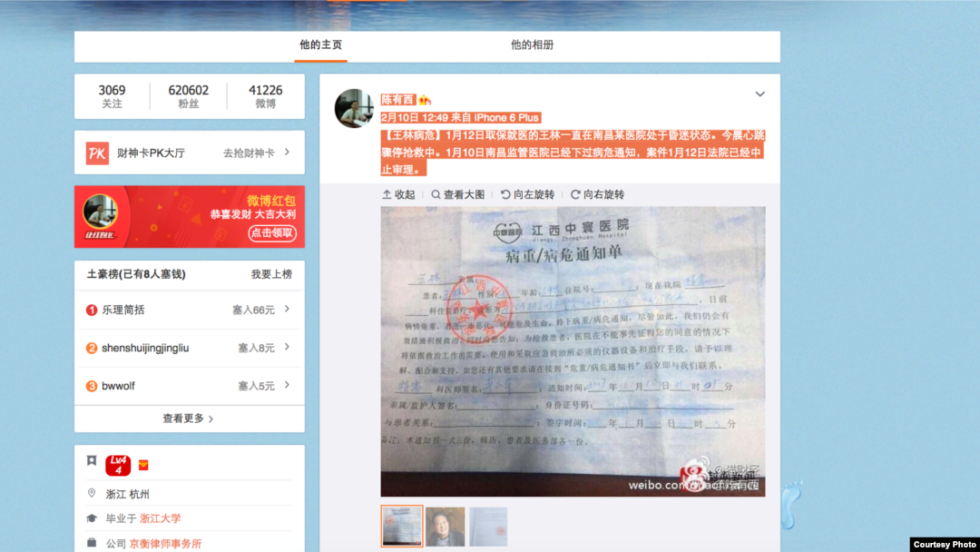Viewport: 980px width, 552px height.
Task: Click the location pin icon for 浙江 杭州
Action: 92,493
